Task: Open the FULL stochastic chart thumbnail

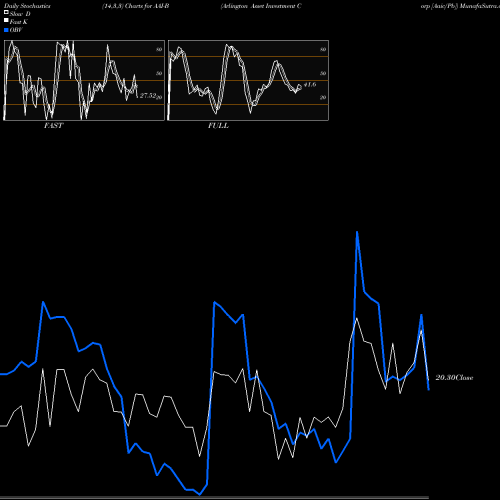Action: [248, 80]
